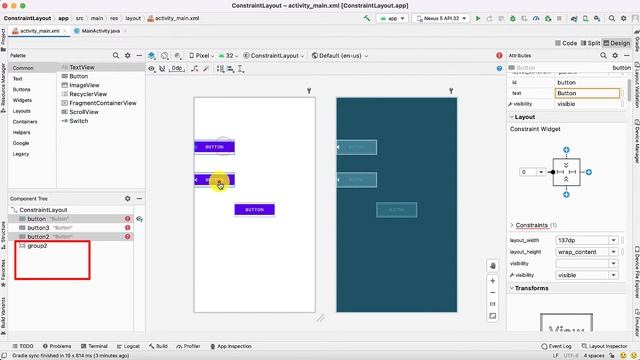Click the Guidelines tool icon

click(241, 69)
